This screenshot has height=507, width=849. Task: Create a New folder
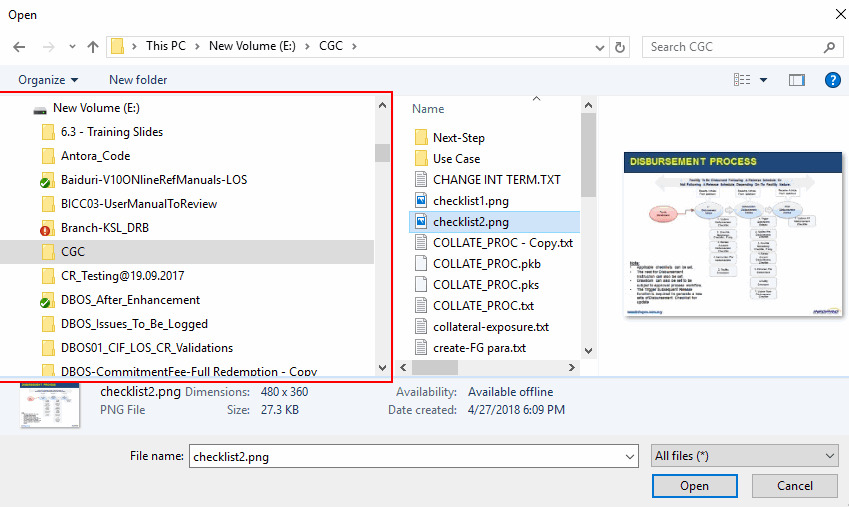[138, 80]
